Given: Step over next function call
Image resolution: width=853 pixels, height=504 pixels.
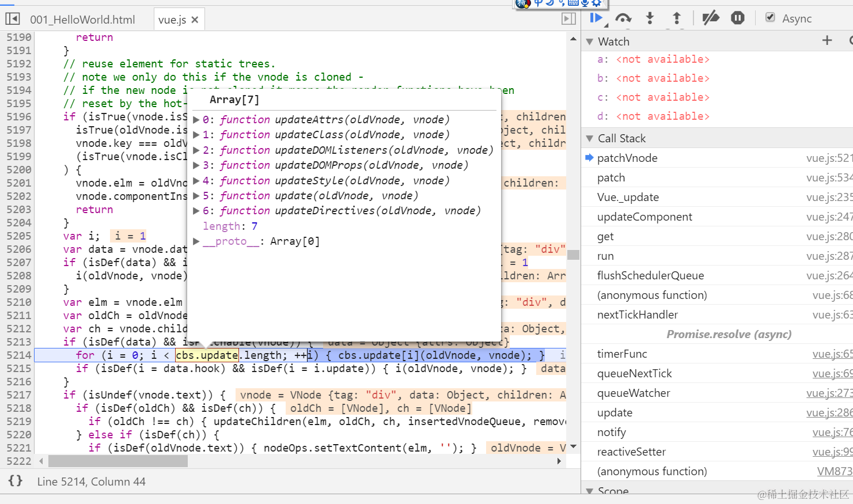Looking at the screenshot, I should coord(623,18).
